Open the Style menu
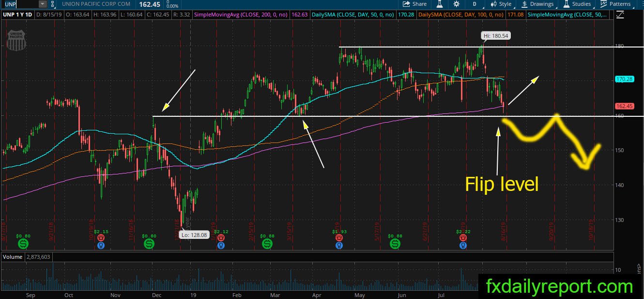 [501, 4]
